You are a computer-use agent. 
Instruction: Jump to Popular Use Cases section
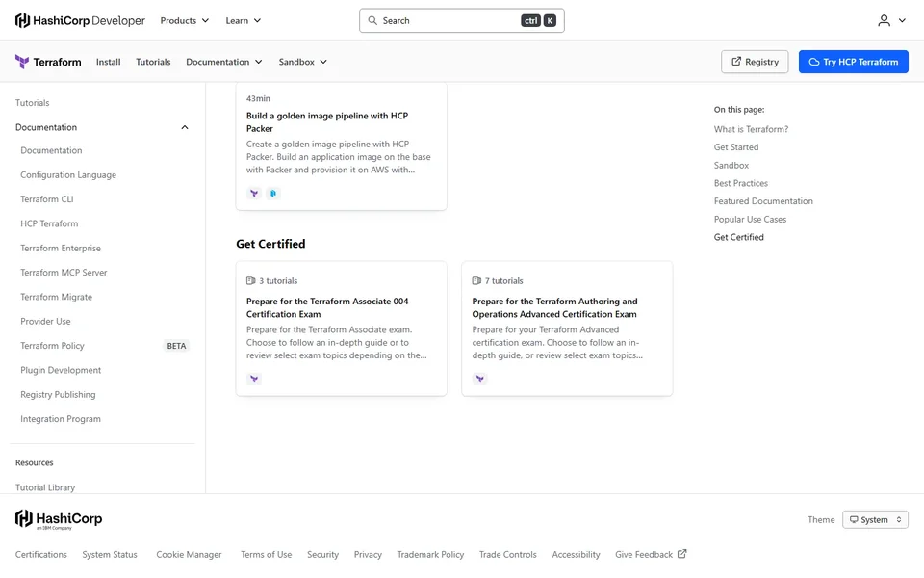(x=750, y=220)
